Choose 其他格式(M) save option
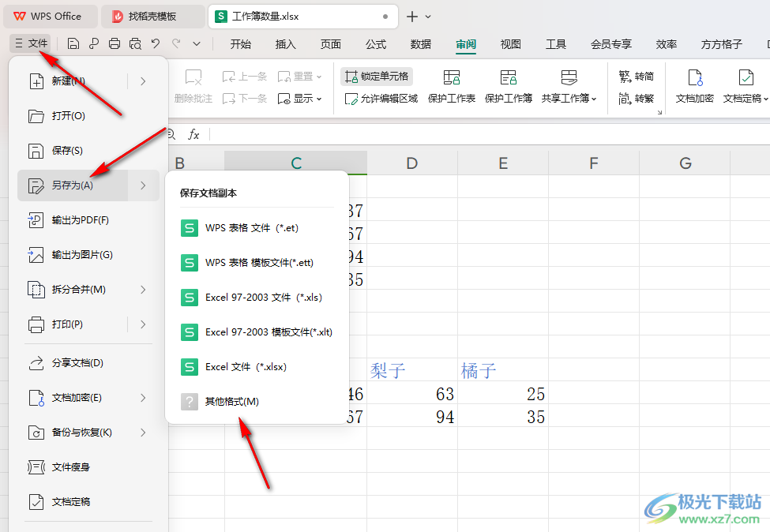Image resolution: width=770 pixels, height=532 pixels. pos(257,402)
